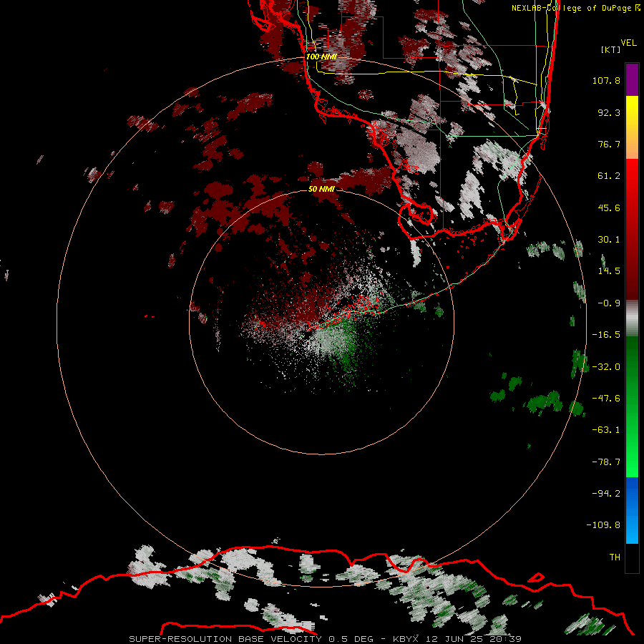
Task: Click the -0.9 velocity scale value
Action: pyautogui.click(x=609, y=303)
